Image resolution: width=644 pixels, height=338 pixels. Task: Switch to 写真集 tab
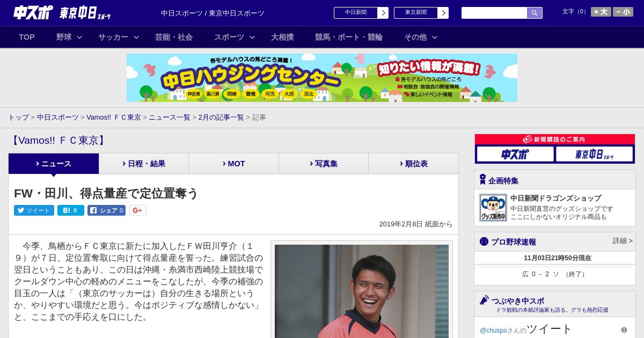[324, 164]
